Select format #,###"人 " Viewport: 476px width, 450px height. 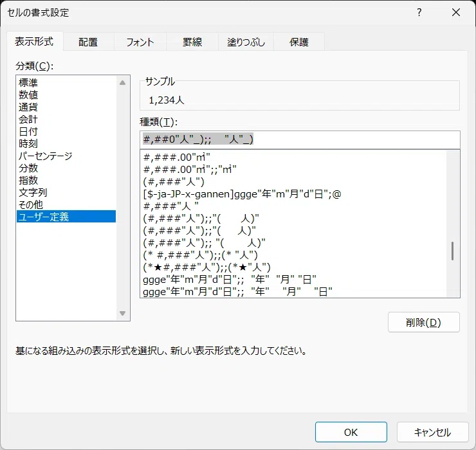[294, 206]
